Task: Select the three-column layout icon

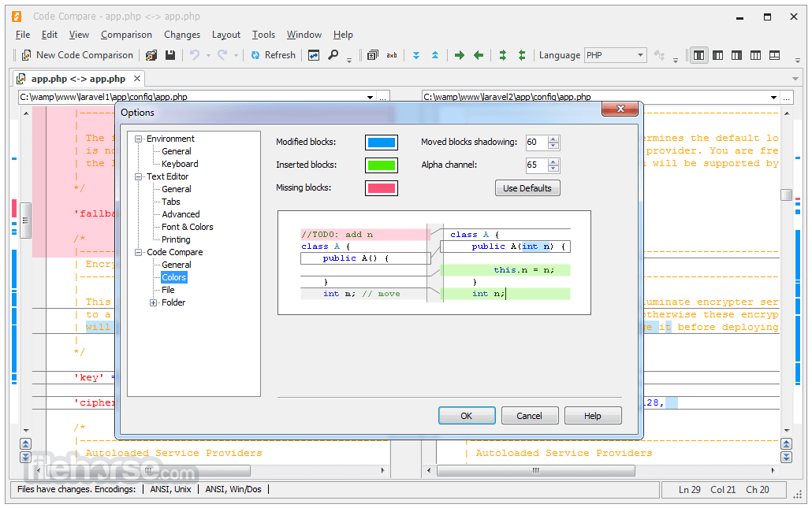Action: (755, 55)
